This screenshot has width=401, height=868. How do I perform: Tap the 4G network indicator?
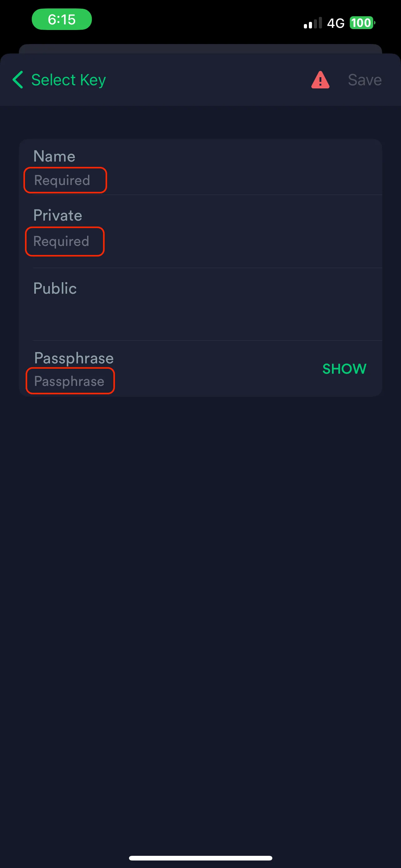click(336, 23)
